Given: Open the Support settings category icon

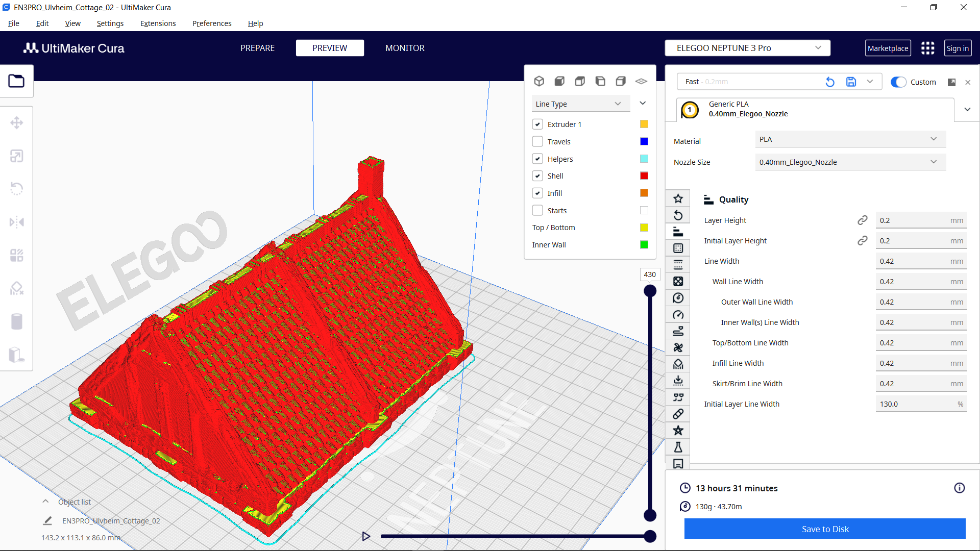Looking at the screenshot, I should click(678, 364).
